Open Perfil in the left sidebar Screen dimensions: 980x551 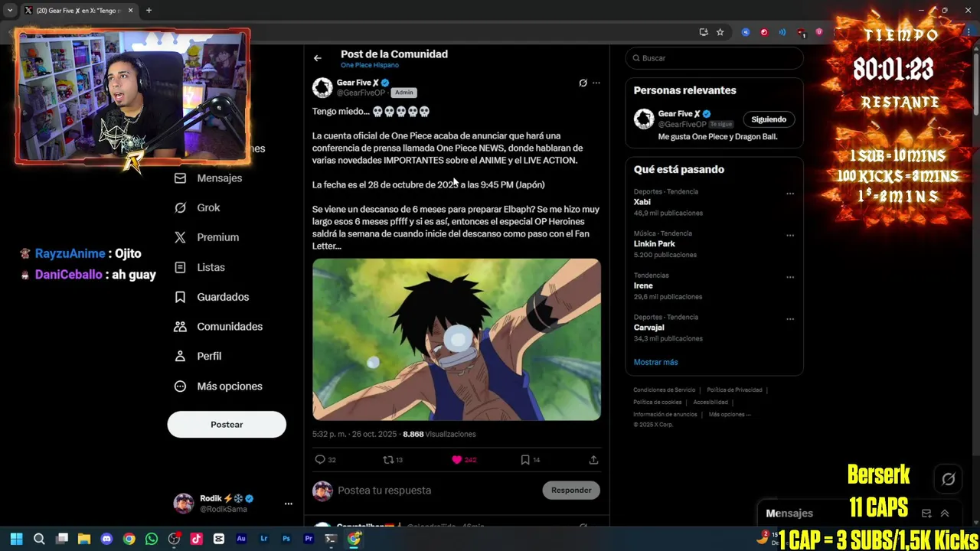click(198, 356)
